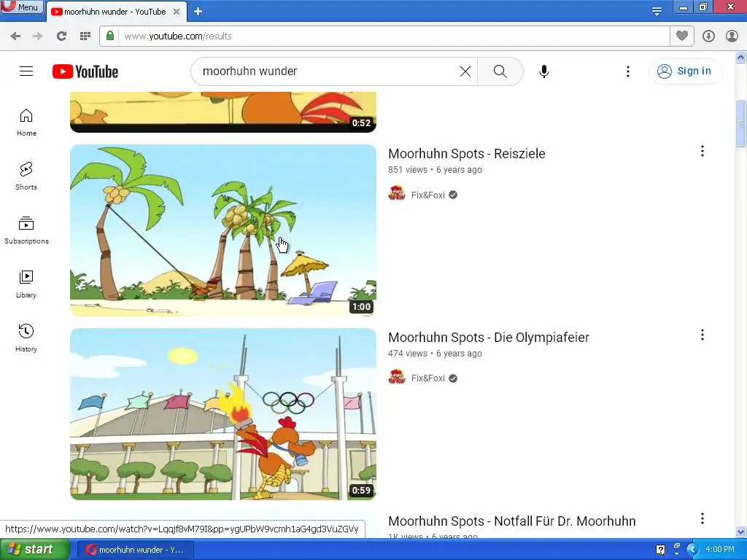The height and width of the screenshot is (560, 747).
Task: Click Fix&Foxi avatar beside Reisziele video
Action: [x=396, y=193]
